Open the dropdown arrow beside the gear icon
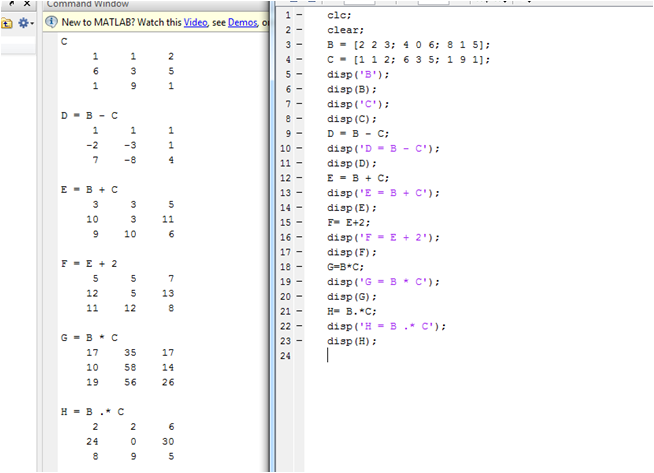 click(32, 23)
